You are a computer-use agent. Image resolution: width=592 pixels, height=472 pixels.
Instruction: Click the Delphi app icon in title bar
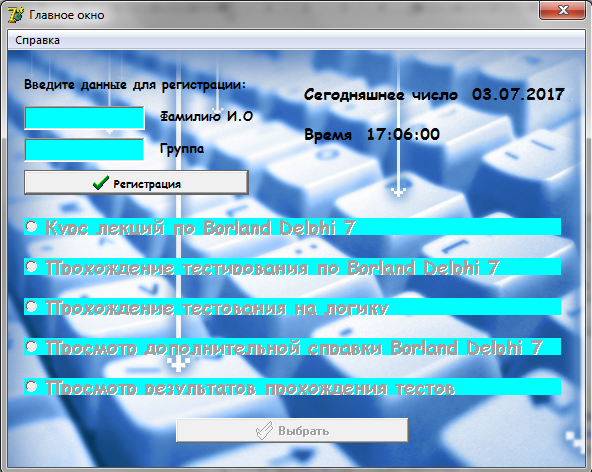pos(16,15)
